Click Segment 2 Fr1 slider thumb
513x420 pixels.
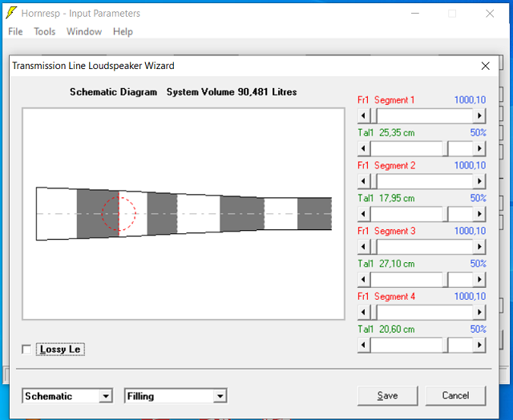tap(374, 181)
